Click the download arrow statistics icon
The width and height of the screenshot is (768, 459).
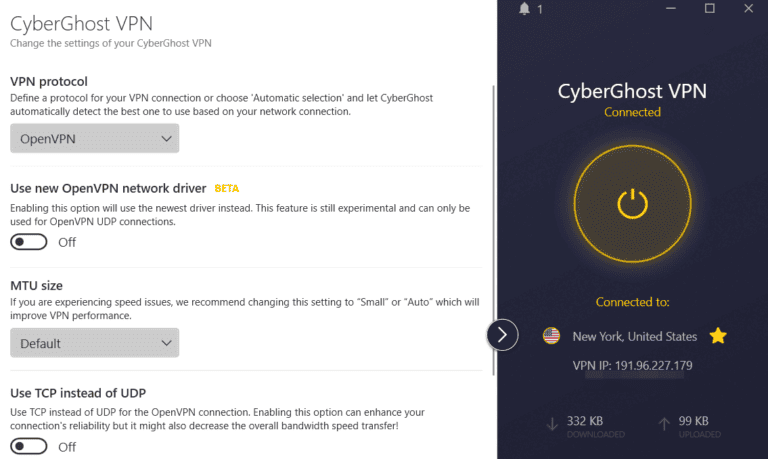tap(552, 424)
